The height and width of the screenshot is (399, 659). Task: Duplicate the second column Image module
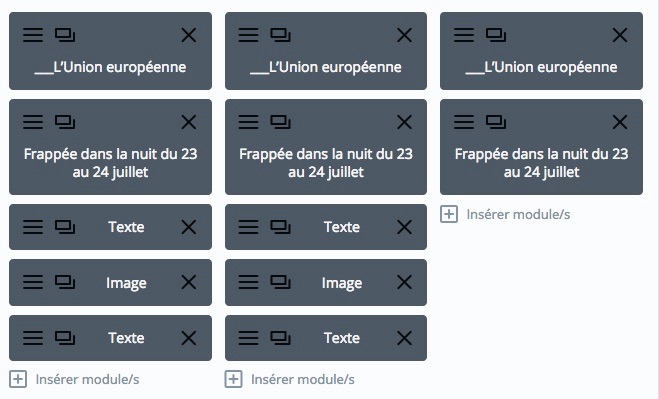[x=280, y=282]
